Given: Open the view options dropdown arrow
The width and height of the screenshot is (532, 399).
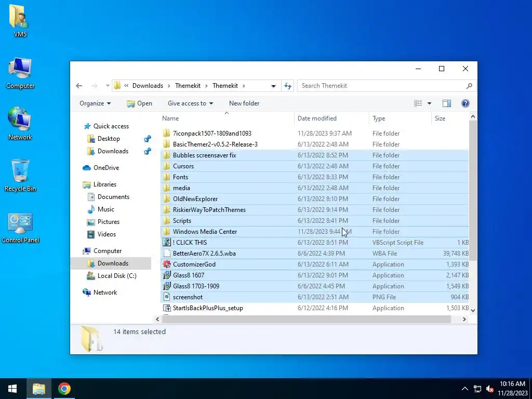Looking at the screenshot, I should coord(429,103).
